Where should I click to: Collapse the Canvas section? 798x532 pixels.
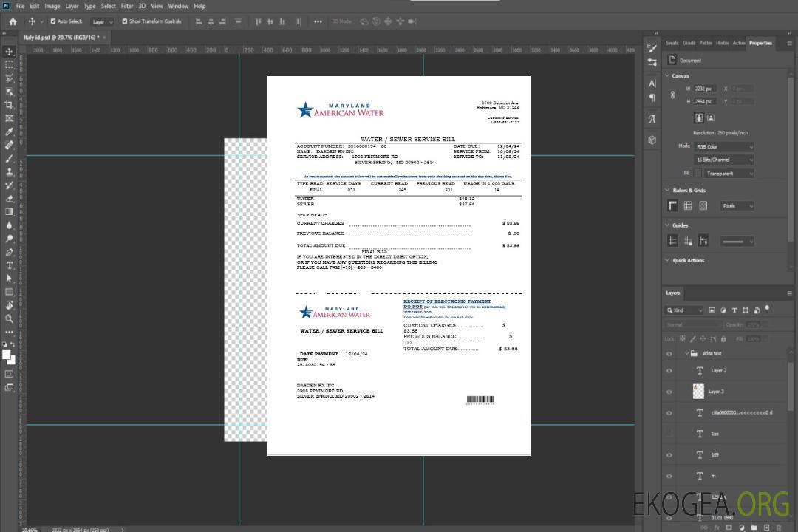point(668,75)
